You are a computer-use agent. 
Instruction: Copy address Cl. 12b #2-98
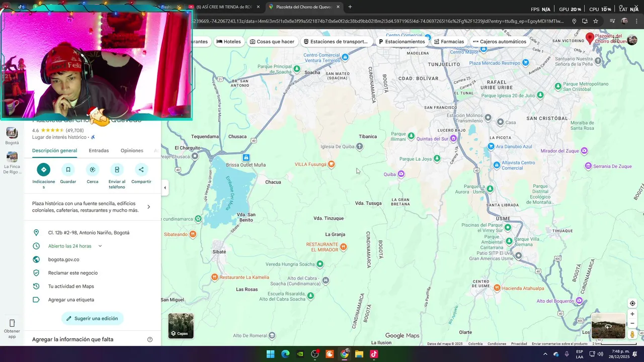click(89, 233)
